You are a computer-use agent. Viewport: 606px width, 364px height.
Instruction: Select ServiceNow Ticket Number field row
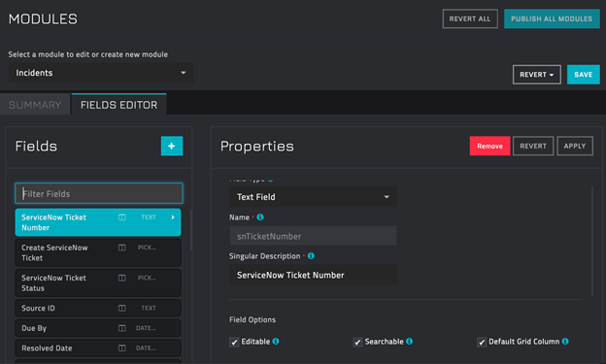pyautogui.click(x=98, y=222)
